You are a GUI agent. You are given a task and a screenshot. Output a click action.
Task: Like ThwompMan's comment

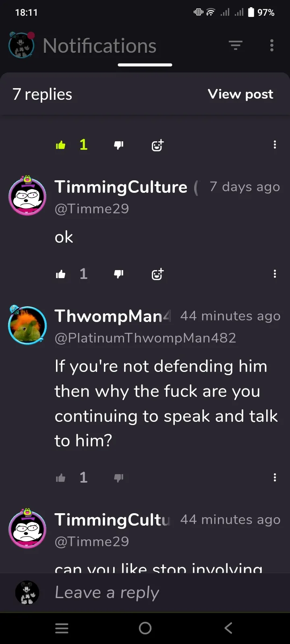(61, 478)
